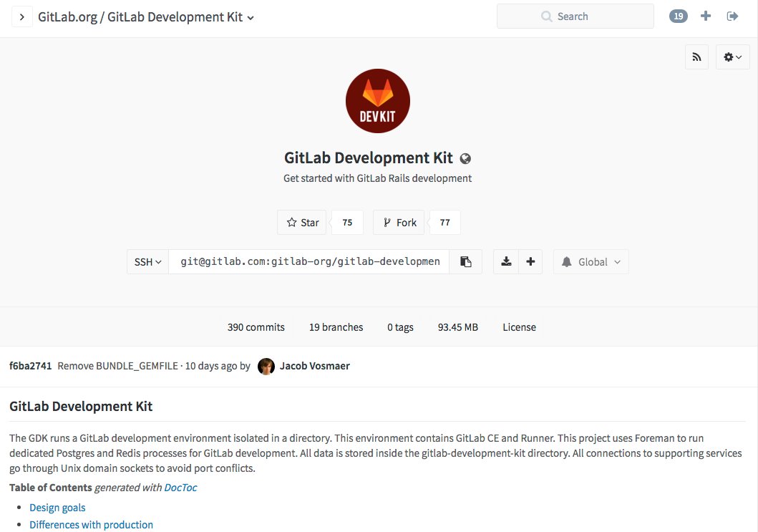The image size is (758, 532).
Task: View the fork count 77
Action: click(x=444, y=223)
